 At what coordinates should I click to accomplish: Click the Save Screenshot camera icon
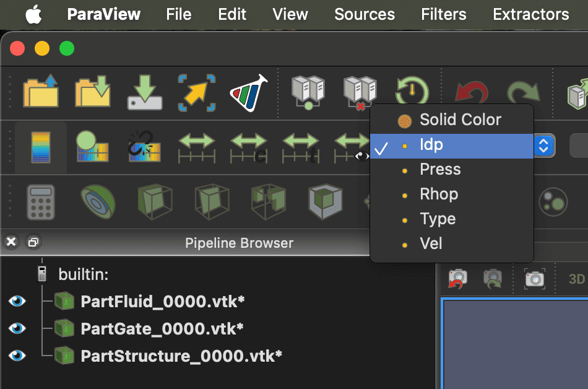534,278
